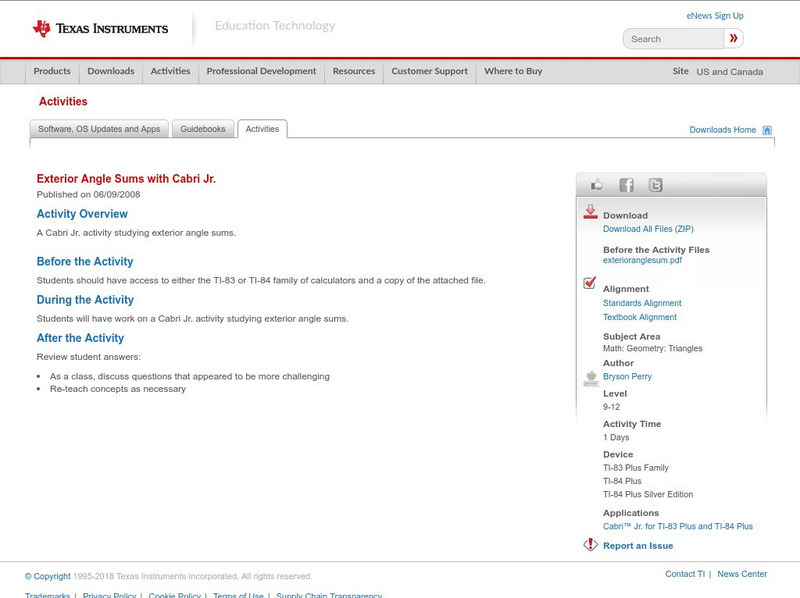Open the Standards Alignment link

[x=642, y=303]
